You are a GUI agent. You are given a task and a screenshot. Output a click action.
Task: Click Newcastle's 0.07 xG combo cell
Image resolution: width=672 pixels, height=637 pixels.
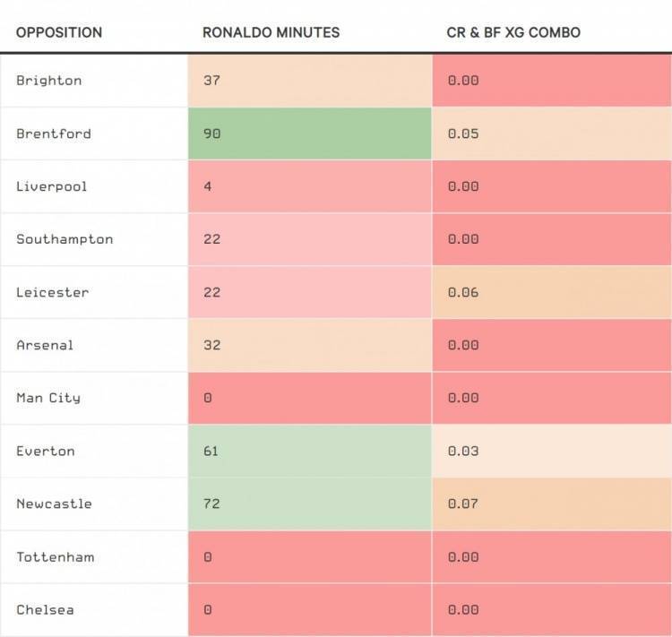coord(551,504)
